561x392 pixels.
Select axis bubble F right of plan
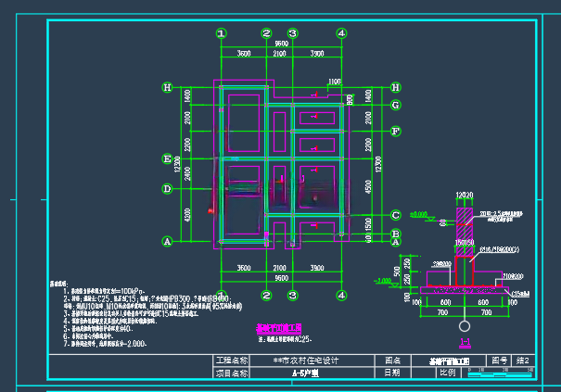[396, 132]
